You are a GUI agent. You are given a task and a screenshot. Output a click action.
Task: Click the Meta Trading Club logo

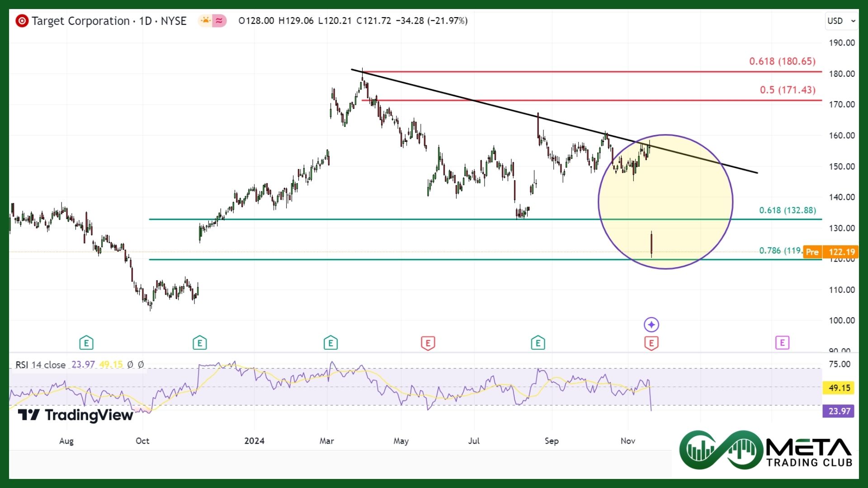point(766,450)
